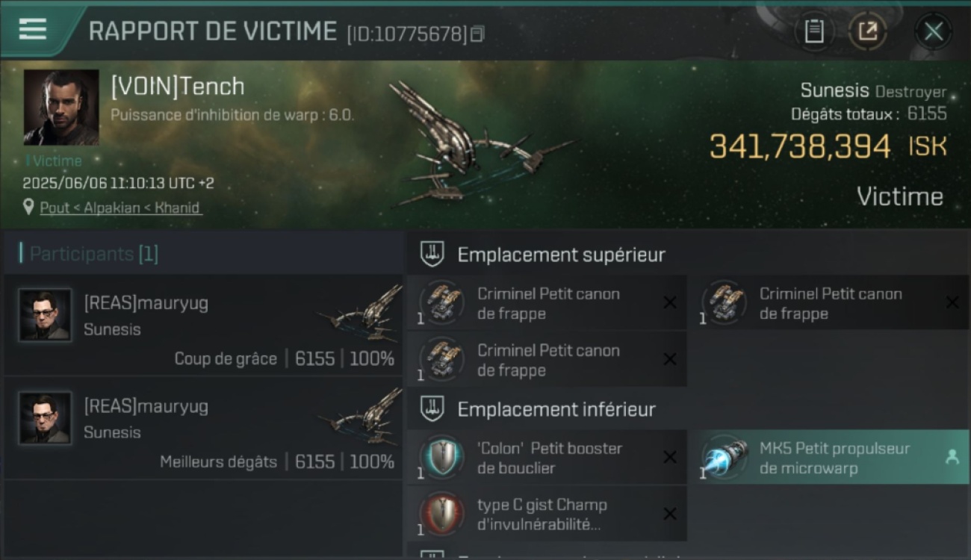Click the Emplacement inférieur slot icon
Viewport: 971px width, 560px height.
432,408
